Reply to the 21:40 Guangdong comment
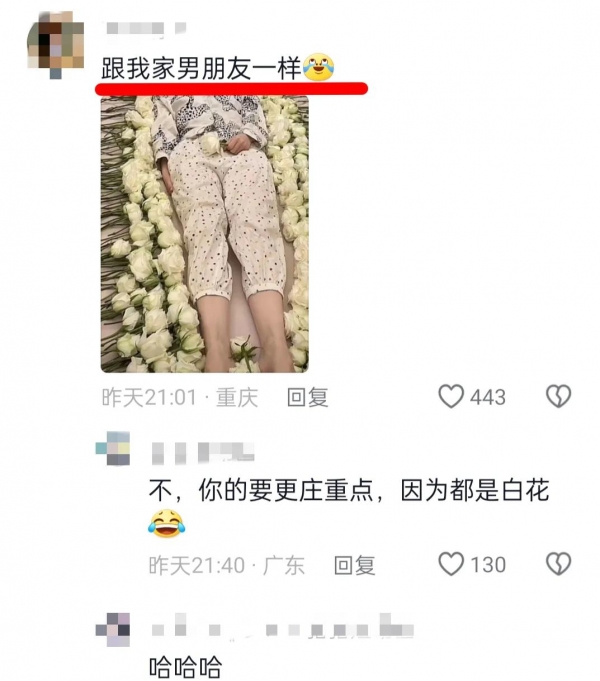 [355, 565]
